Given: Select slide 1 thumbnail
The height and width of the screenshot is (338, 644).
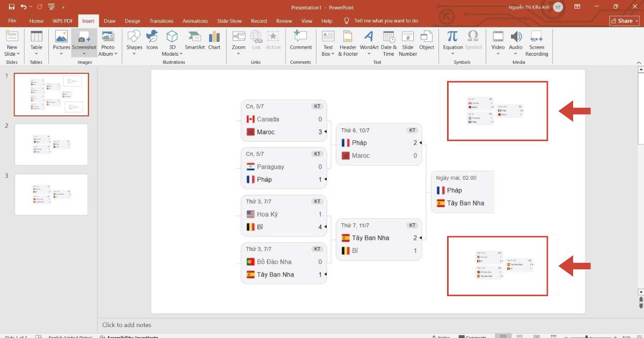Looking at the screenshot, I should pos(52,94).
